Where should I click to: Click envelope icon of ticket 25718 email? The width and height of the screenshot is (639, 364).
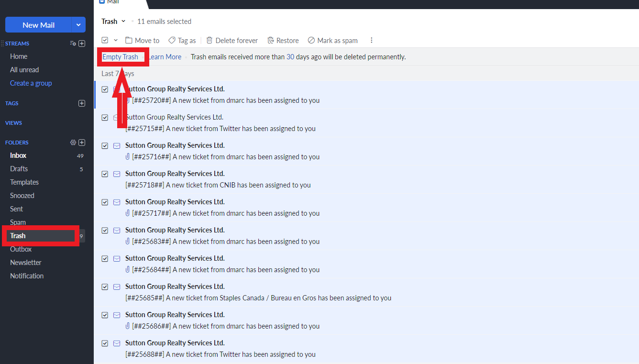click(117, 174)
